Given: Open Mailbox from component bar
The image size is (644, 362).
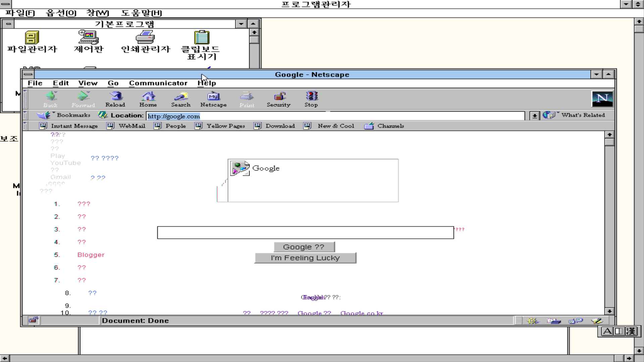Looking at the screenshot, I should (x=554, y=321).
